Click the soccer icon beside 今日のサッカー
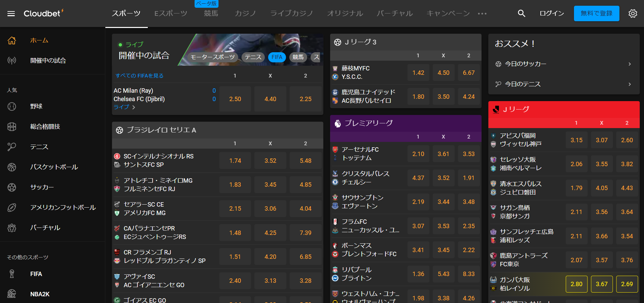 click(499, 64)
